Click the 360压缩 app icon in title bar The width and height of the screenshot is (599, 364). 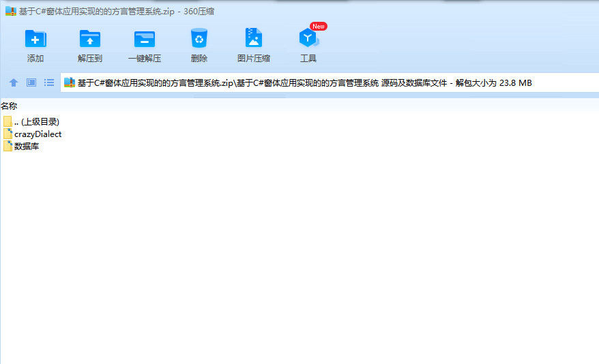(11, 12)
